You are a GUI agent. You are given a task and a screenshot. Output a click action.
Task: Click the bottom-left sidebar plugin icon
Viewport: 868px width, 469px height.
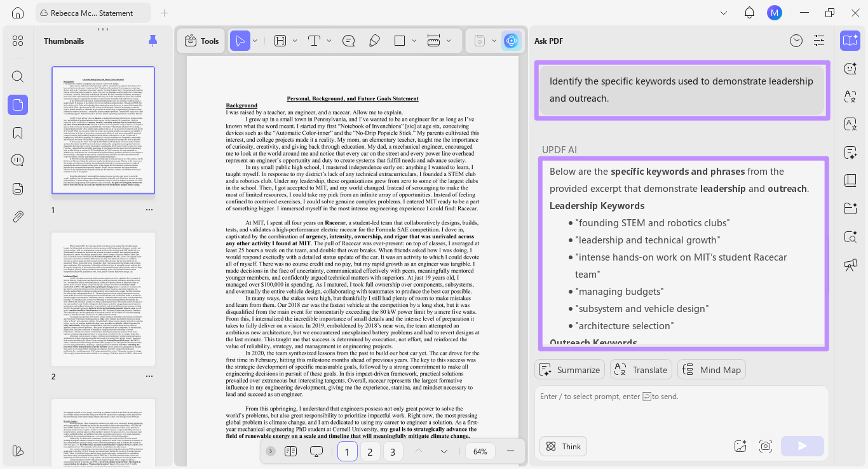18,451
